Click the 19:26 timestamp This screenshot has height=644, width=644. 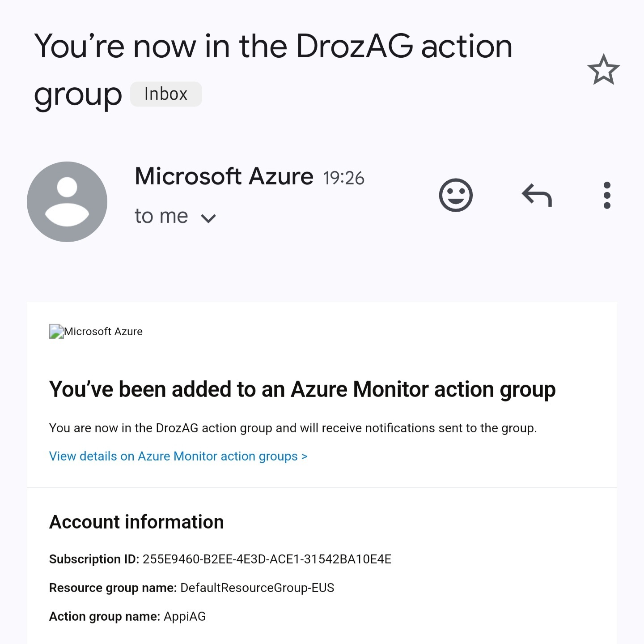tap(343, 178)
